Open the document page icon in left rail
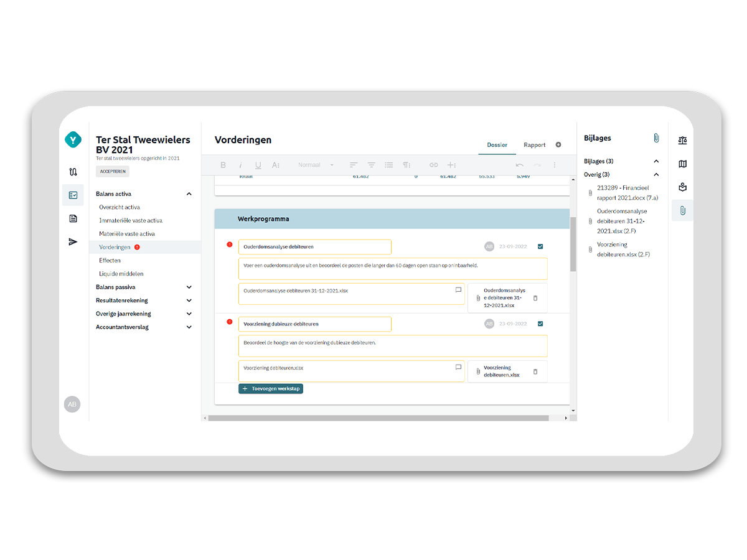This screenshot has width=747, height=560. (x=73, y=218)
